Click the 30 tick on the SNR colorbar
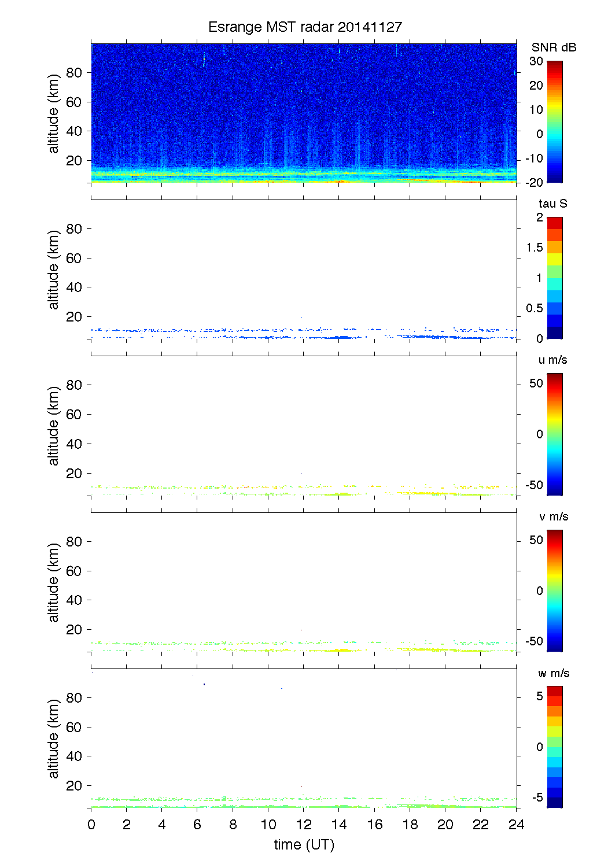Viewport: 608px width, 868px height. coord(536,61)
